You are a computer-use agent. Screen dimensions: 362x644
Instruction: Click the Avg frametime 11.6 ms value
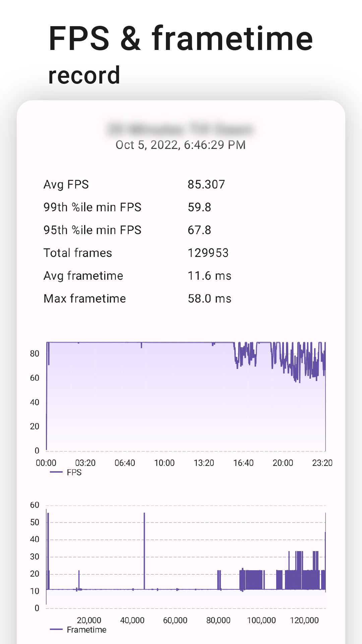pos(209,275)
